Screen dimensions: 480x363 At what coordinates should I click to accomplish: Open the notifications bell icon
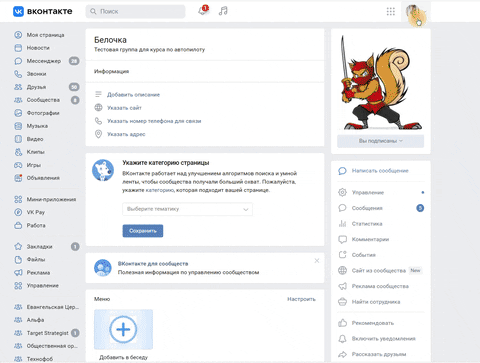pos(203,11)
